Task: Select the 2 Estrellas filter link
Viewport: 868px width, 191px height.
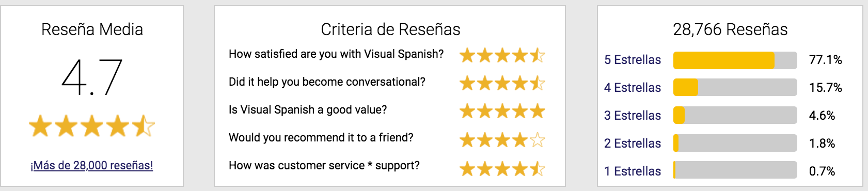Action: coord(633,144)
